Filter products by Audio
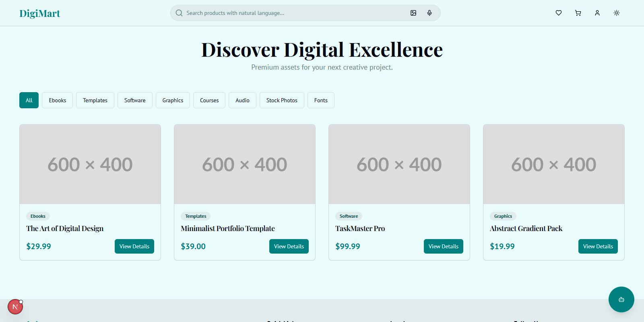 242,100
